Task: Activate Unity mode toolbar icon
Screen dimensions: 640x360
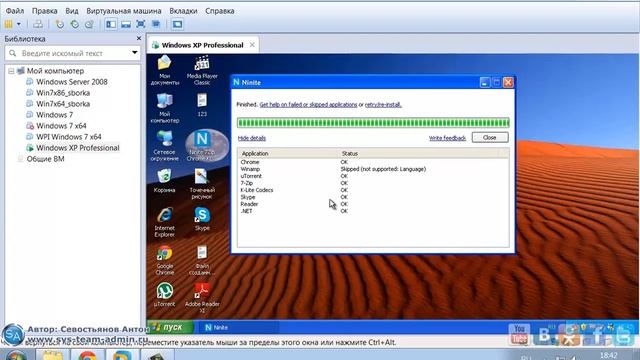Action: tap(156, 24)
